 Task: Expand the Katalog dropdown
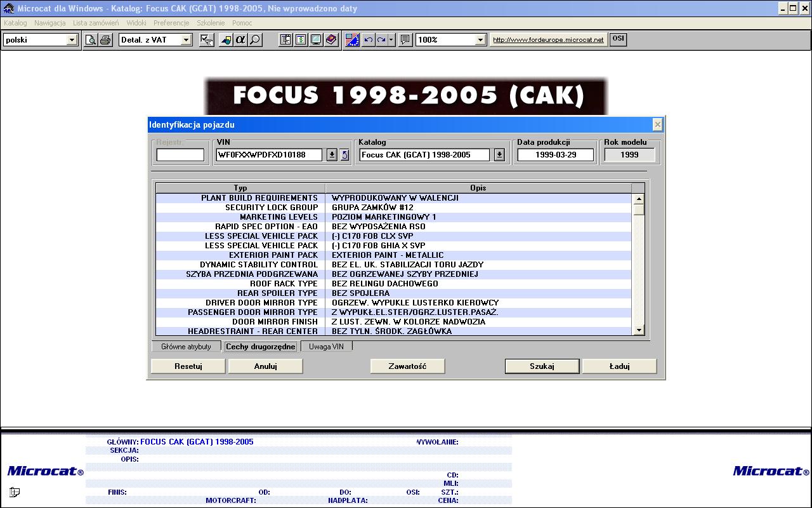pos(499,155)
